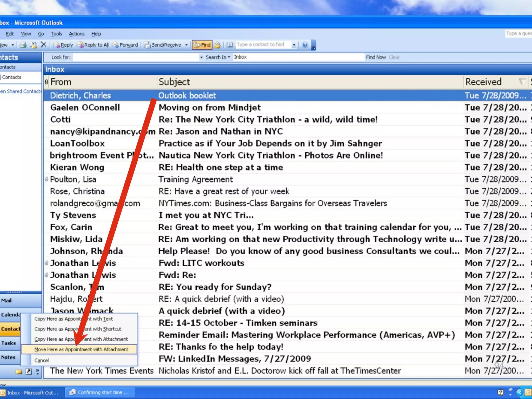
Task: Click the Move to Folder icon
Action: [33, 45]
